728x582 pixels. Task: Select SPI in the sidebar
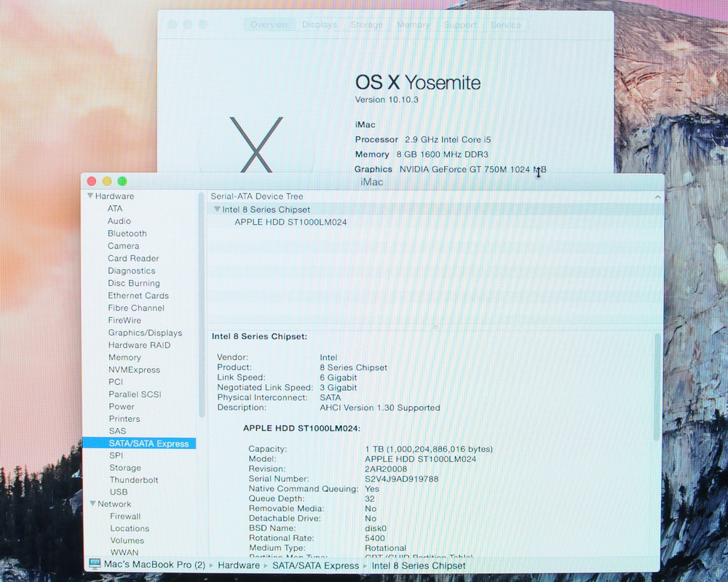pyautogui.click(x=116, y=455)
